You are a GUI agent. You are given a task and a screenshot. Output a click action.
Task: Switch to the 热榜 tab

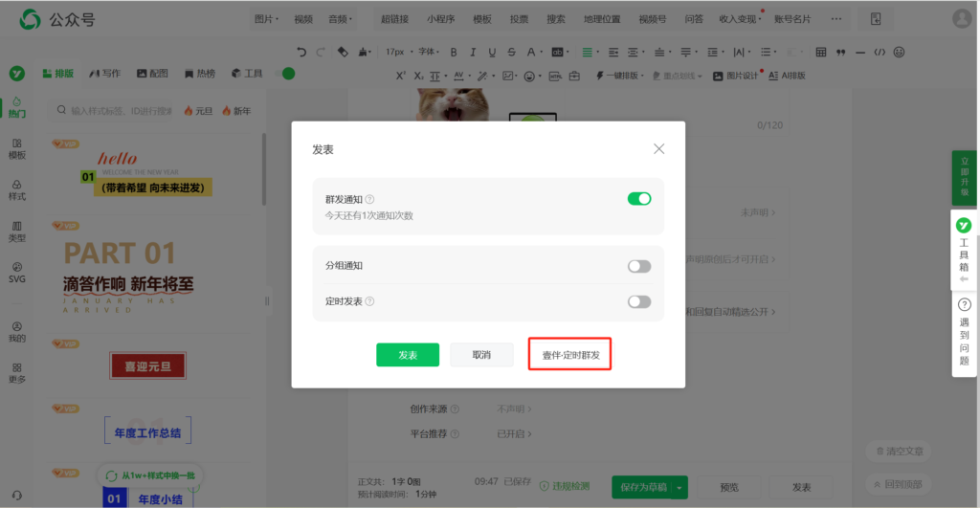pos(200,74)
